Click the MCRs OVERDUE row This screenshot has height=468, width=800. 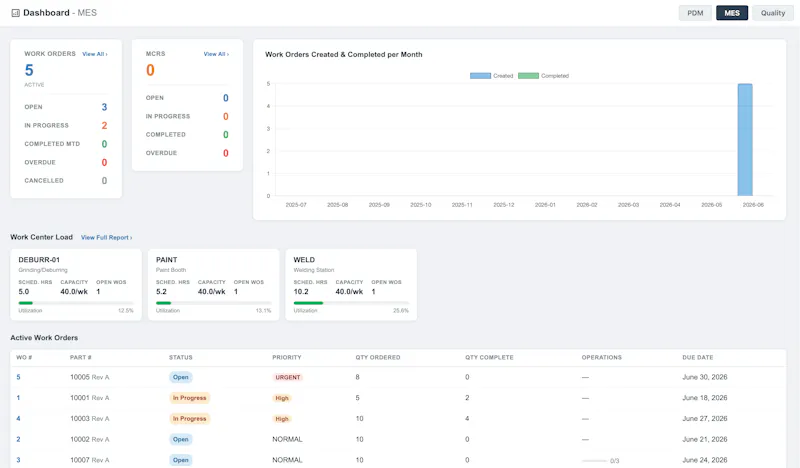click(187, 153)
